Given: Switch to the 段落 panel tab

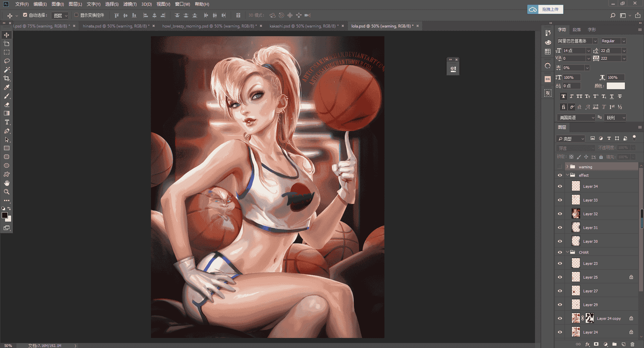Looking at the screenshot, I should (577, 30).
